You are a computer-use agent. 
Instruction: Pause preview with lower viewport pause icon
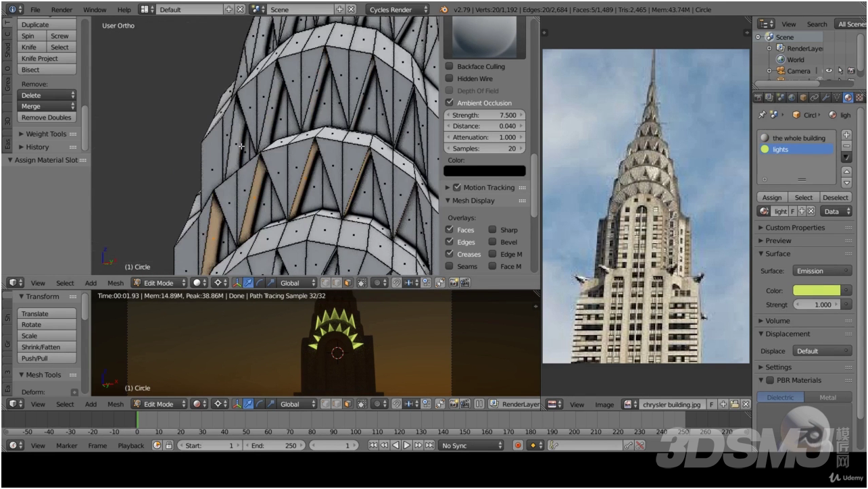[x=479, y=404]
